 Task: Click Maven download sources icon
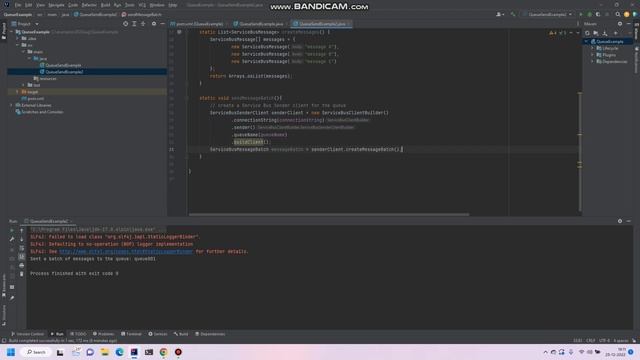(x=605, y=33)
